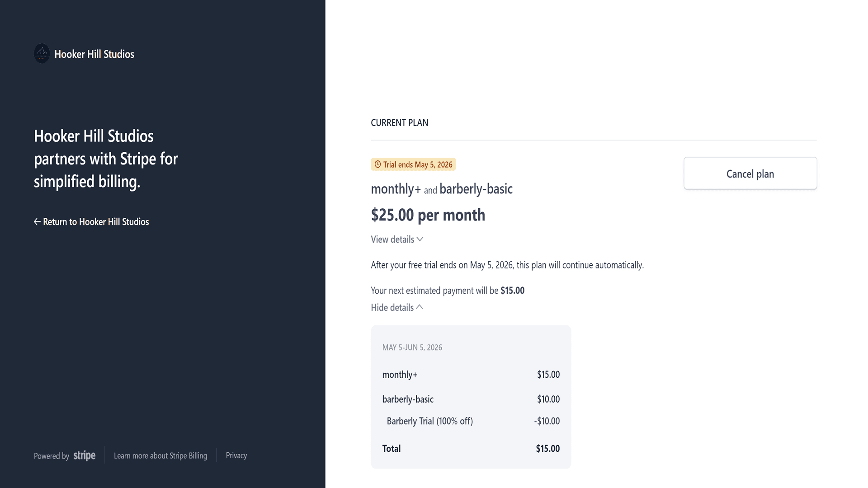Click the Hooker Hill Studios logo icon
The width and height of the screenshot is (868, 488).
pyautogui.click(x=42, y=54)
